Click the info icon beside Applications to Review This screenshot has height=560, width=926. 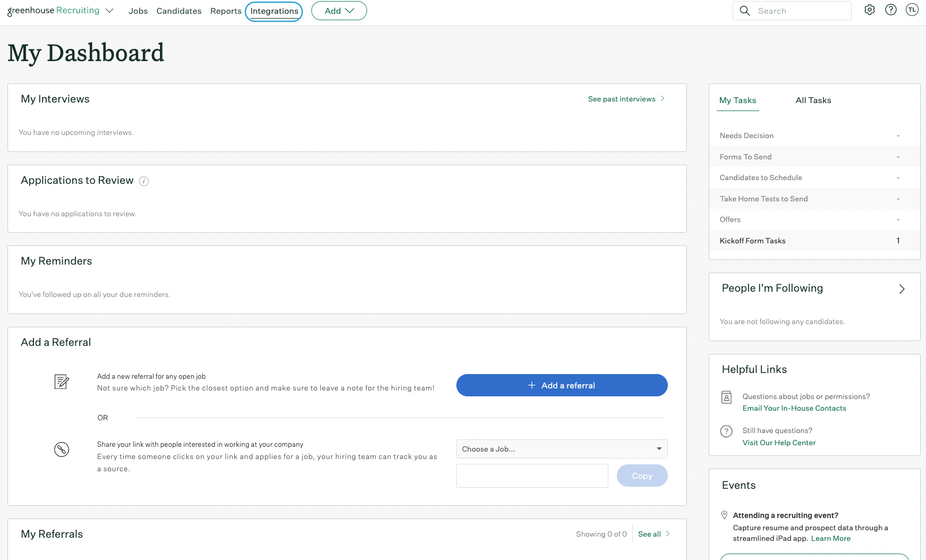click(x=144, y=181)
